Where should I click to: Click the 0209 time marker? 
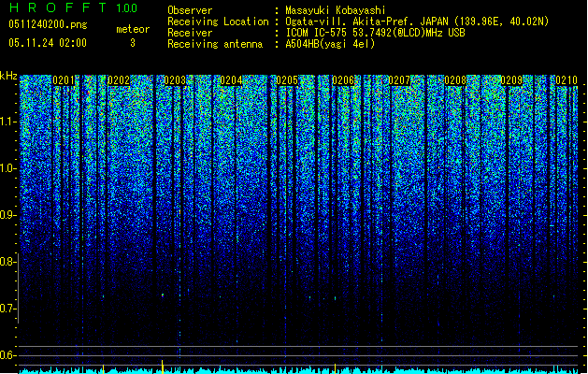[511, 80]
